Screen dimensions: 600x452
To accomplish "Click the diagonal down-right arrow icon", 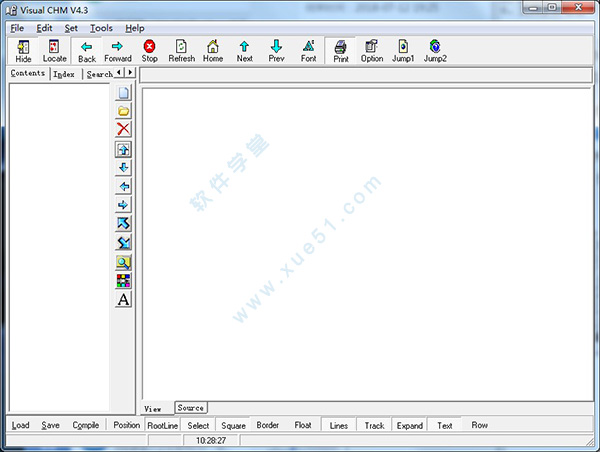I will coord(123,243).
